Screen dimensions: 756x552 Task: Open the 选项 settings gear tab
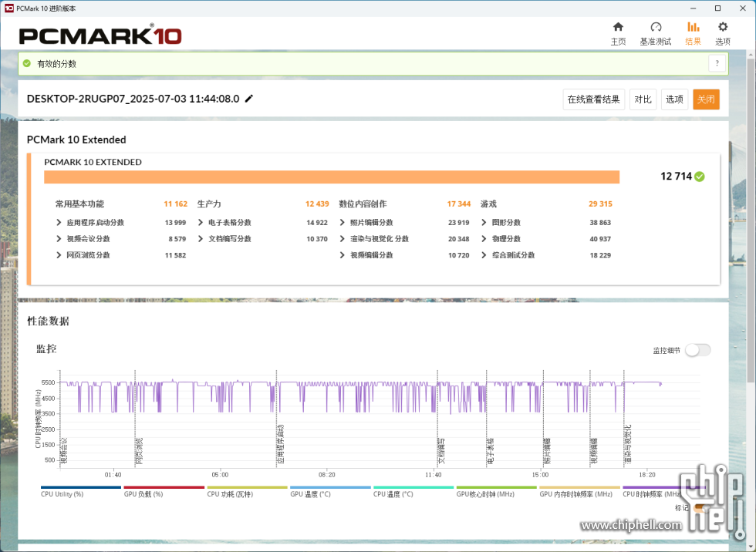click(x=723, y=34)
